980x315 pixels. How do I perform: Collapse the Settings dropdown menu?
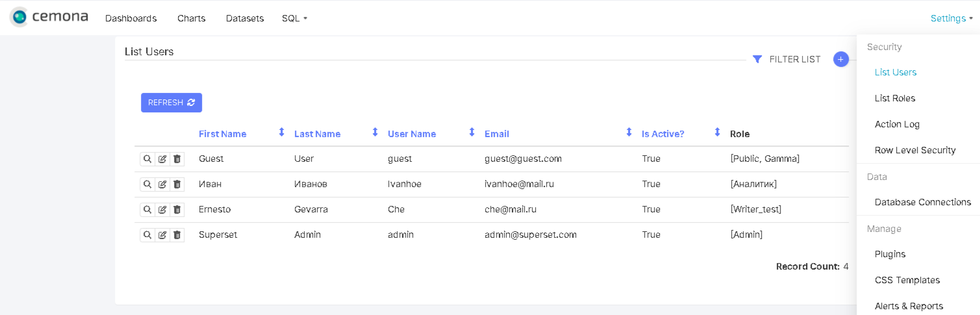[x=951, y=18]
